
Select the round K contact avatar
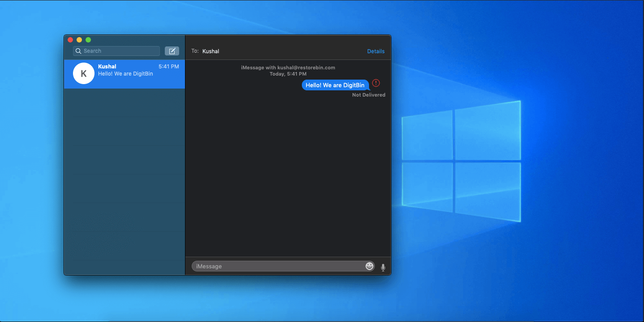click(84, 73)
